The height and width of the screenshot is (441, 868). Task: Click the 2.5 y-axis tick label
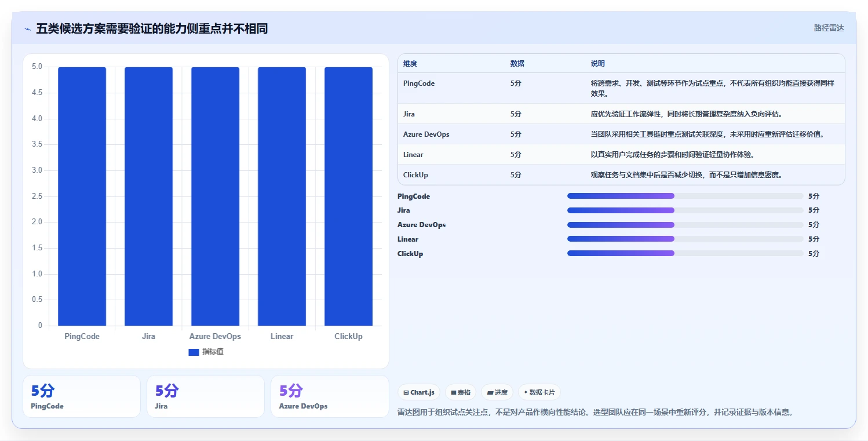(37, 196)
